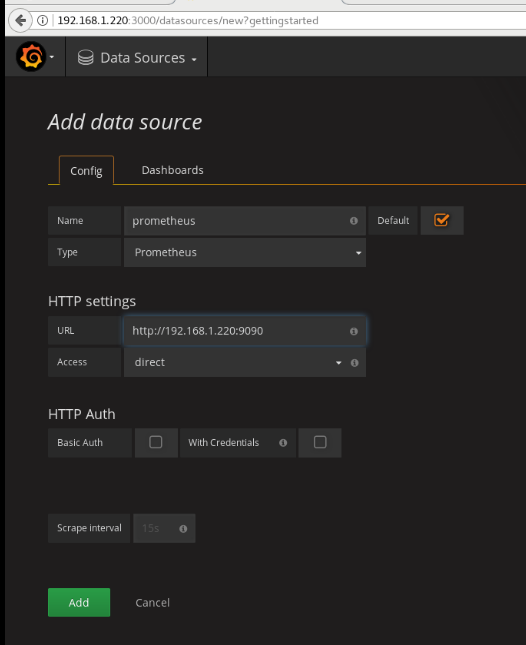
Task: Click info icon in the Name field
Action: pos(353,221)
